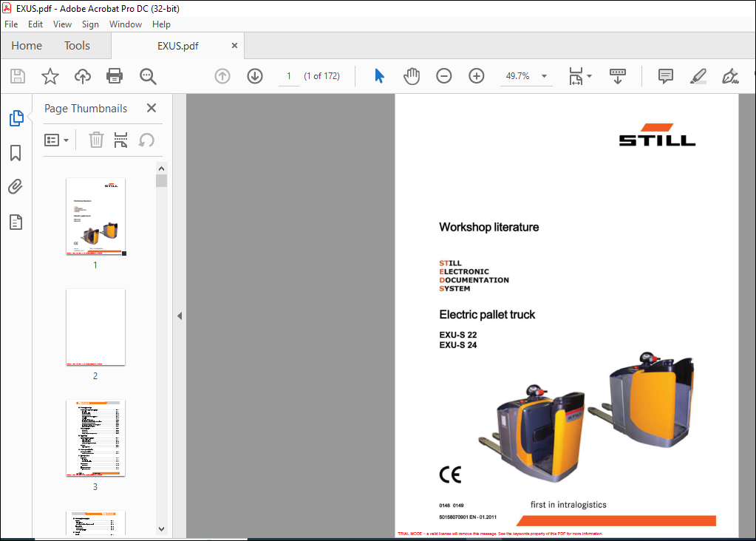Open the fit page options dropdown arrow

(589, 76)
